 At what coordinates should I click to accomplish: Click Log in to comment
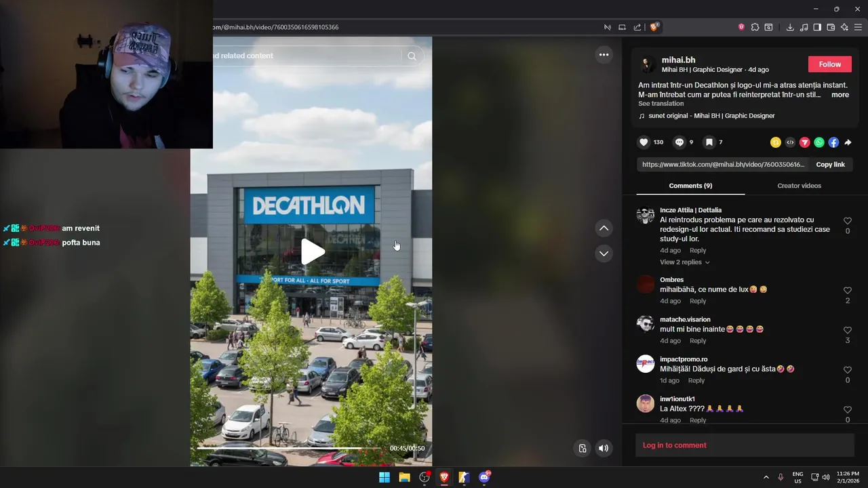675,445
